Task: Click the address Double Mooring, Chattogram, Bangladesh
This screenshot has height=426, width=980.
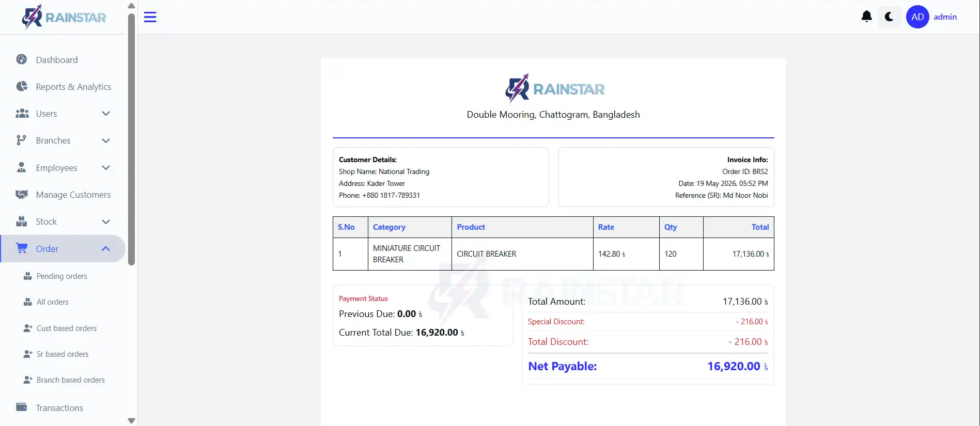Action: pos(553,114)
